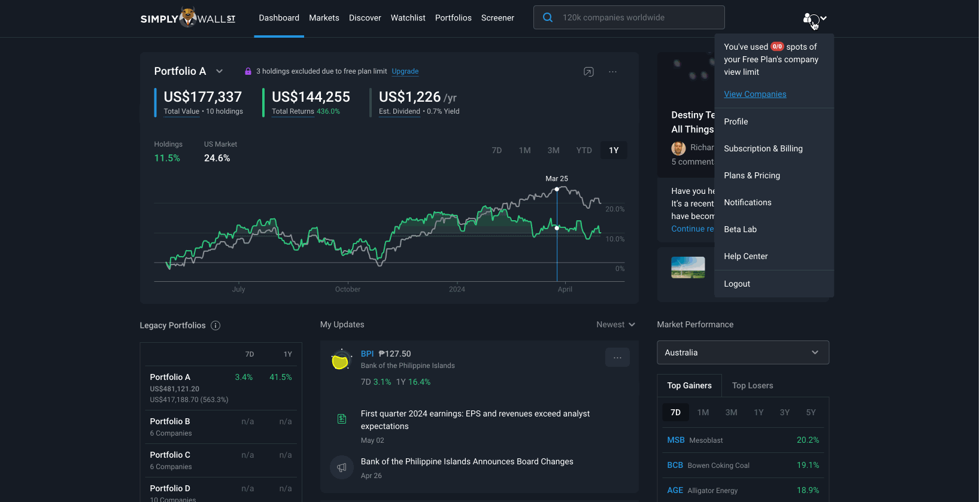Image resolution: width=980 pixels, height=502 pixels.
Task: Click the Legacy Portfolios info icon
Action: click(x=216, y=325)
